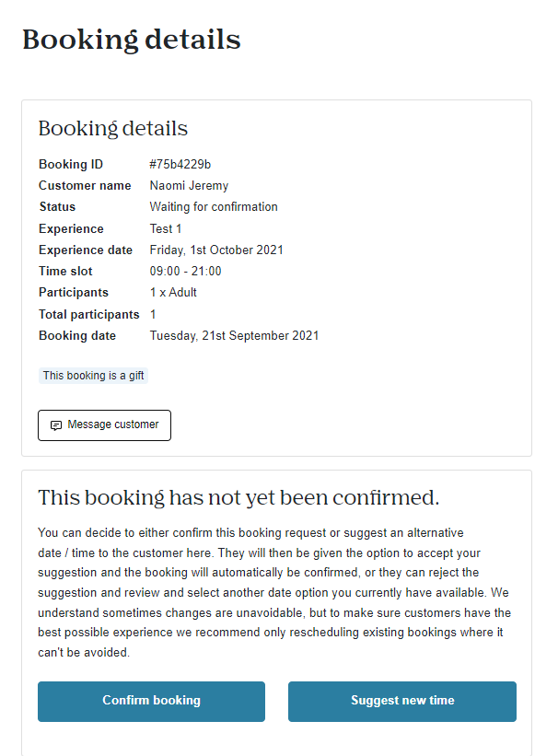Click the Booking ID label

71,165
